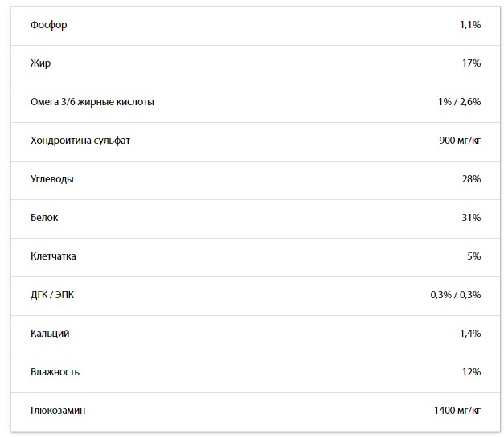Select the Белок row label
504x438 pixels.
(x=44, y=218)
